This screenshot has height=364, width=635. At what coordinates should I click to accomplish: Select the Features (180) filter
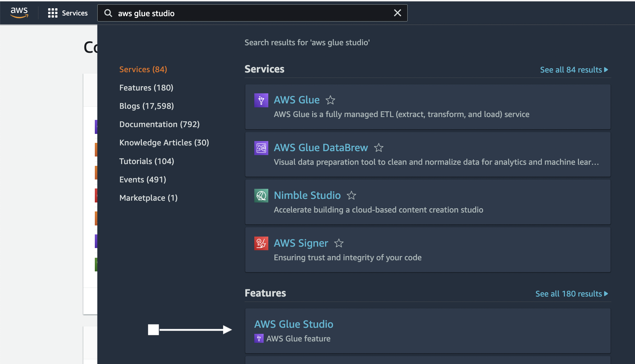tap(146, 88)
